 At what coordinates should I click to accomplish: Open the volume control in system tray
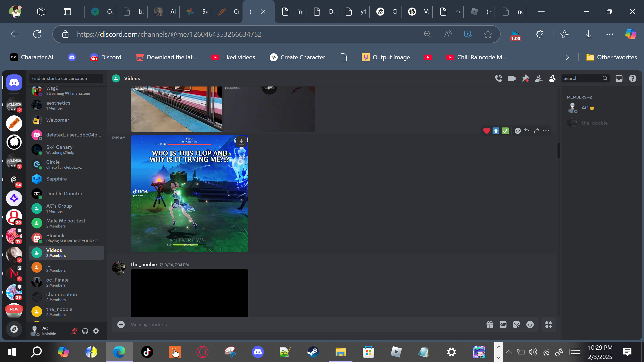click(x=533, y=352)
